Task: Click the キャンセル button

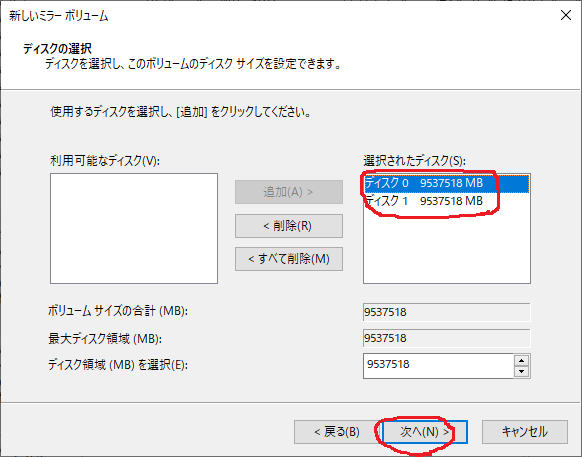Action: coord(525,432)
